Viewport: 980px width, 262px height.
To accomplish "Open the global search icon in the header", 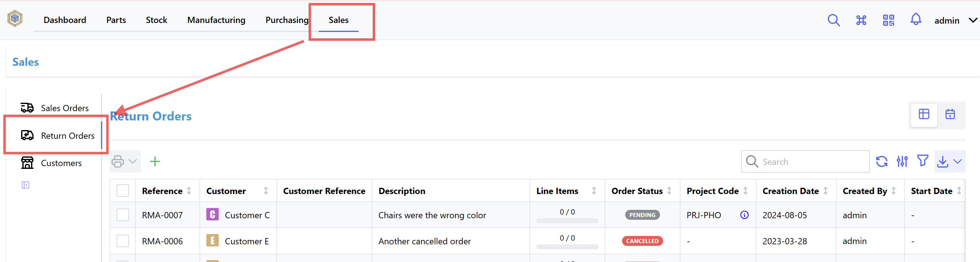I will click(834, 20).
